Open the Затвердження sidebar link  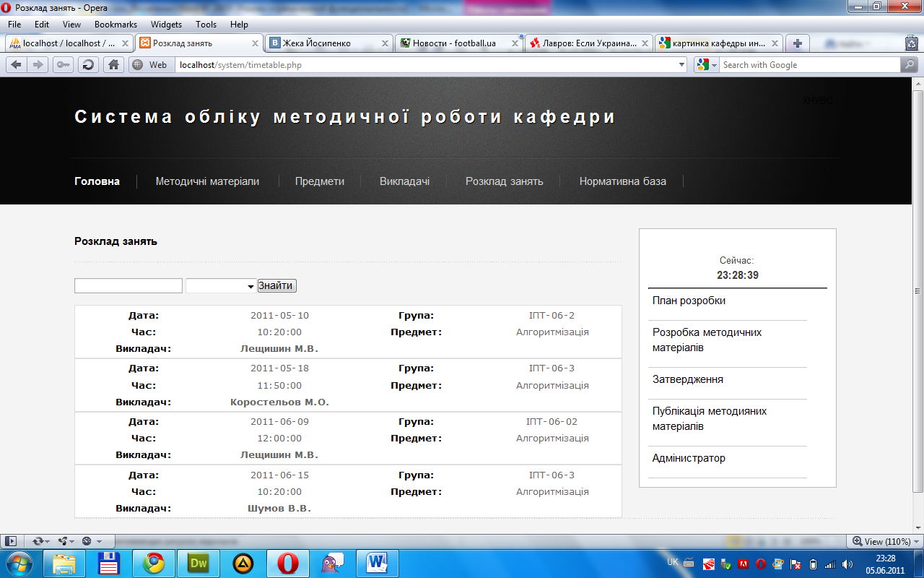(x=687, y=379)
